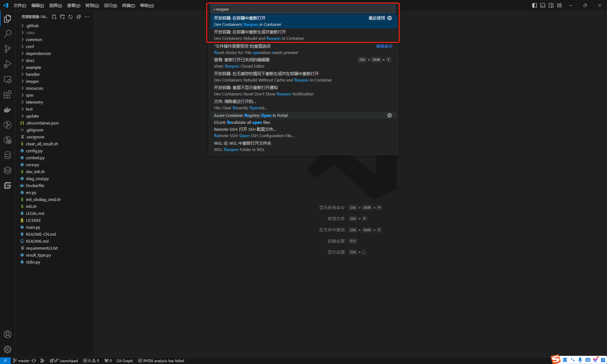The image size is (607, 364).
Task: Click the Accounts icon in activity bar
Action: pos(8,334)
